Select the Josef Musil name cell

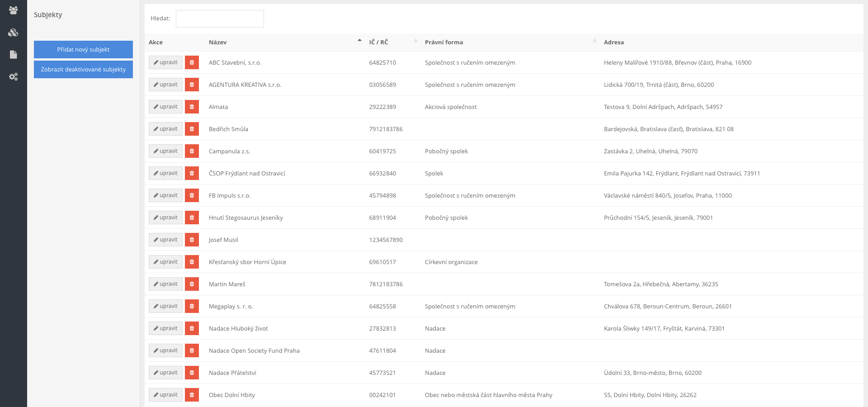[223, 240]
